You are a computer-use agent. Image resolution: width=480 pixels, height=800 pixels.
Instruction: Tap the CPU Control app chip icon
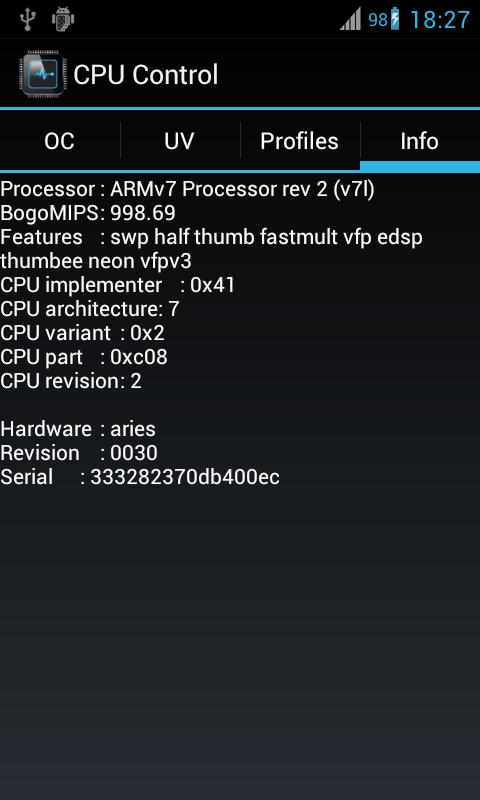pos(42,74)
